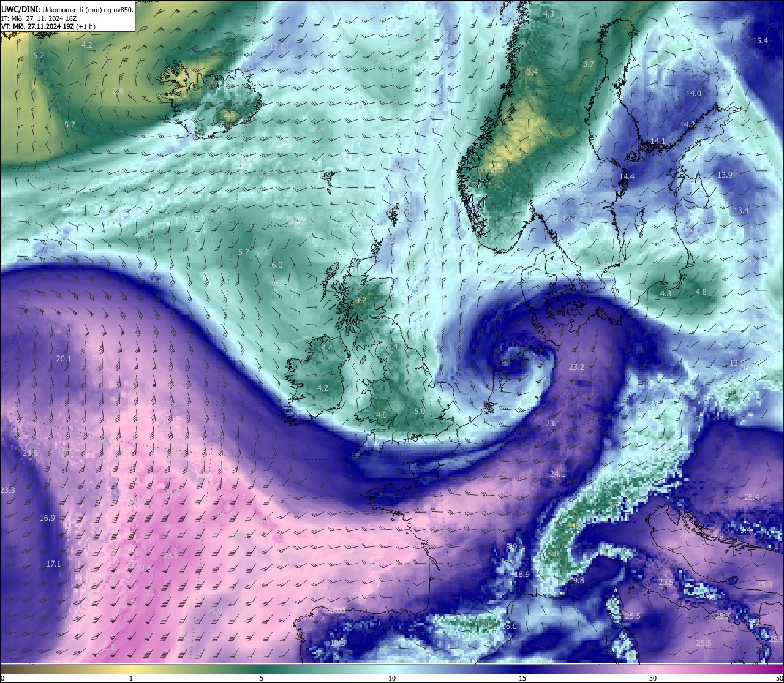Click the 6.2 value label
This screenshot has width=784, height=683.
pos(149,238)
